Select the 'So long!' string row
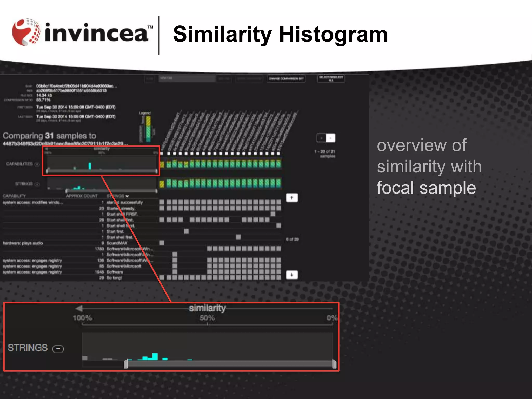This screenshot has height=399, width=532. pos(114,278)
